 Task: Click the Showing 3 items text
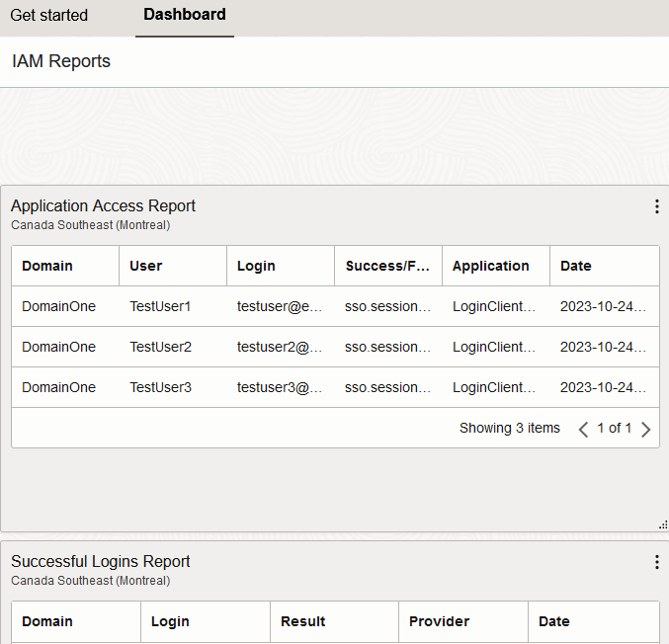[510, 428]
